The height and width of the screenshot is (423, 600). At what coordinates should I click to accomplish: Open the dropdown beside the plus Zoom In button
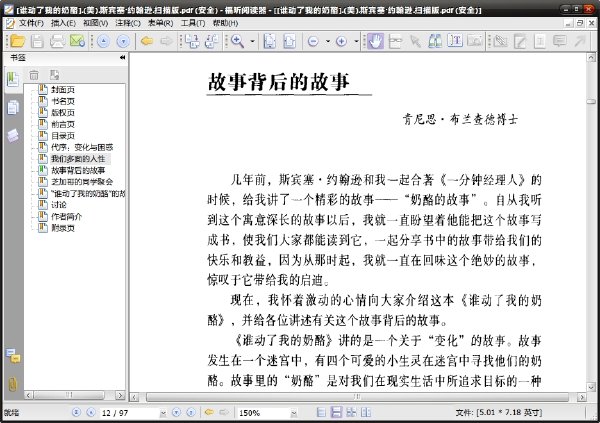pos(356,41)
